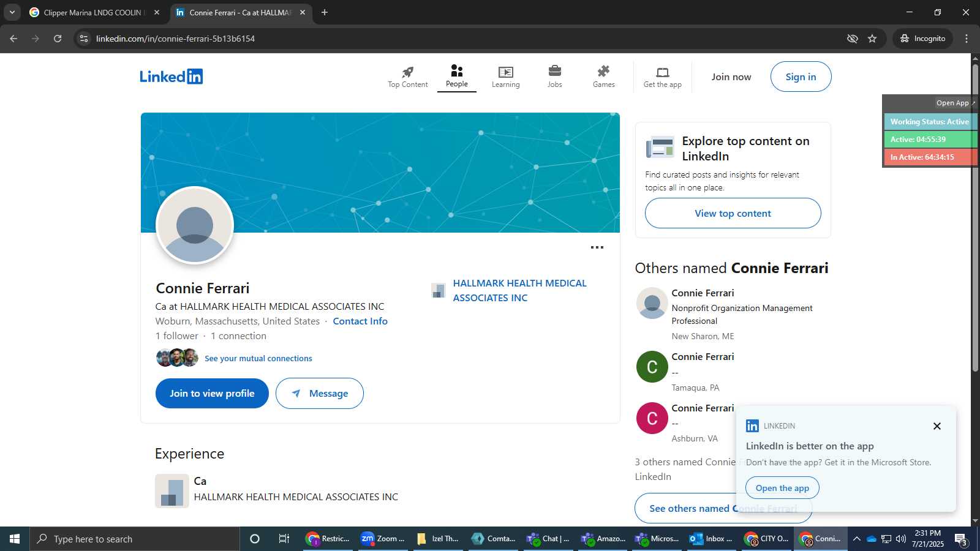Open the Learning nav item
The width and height of the screenshot is (980, 551).
click(x=505, y=77)
